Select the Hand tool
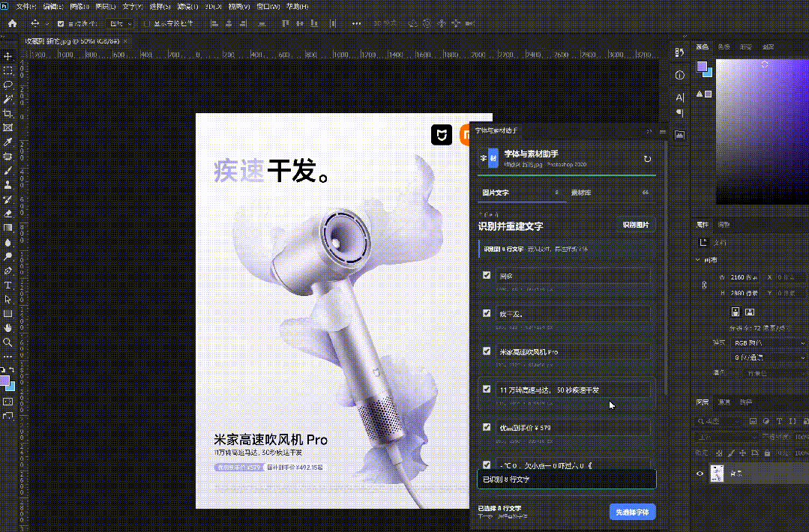809x532 pixels. (x=7, y=328)
